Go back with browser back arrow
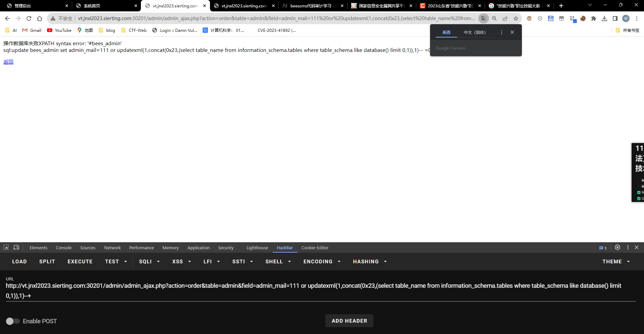This screenshot has height=334, width=644. [x=7, y=18]
